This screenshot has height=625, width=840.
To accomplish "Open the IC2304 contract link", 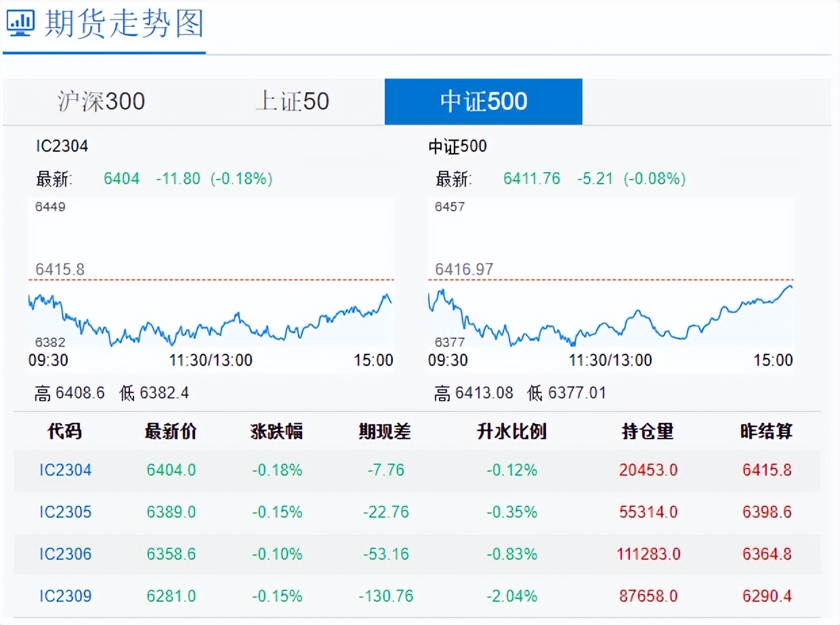I will click(x=66, y=470).
